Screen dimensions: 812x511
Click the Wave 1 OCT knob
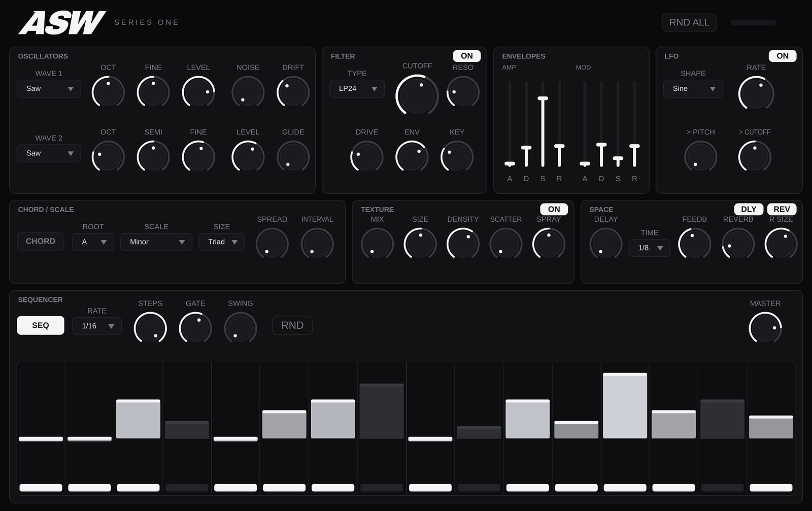tap(108, 92)
